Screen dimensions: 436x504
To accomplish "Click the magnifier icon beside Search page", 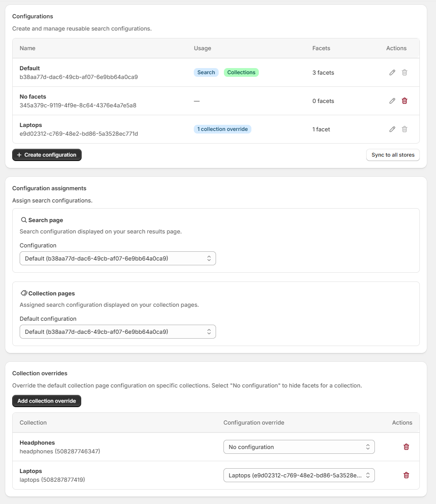I will [x=24, y=220].
